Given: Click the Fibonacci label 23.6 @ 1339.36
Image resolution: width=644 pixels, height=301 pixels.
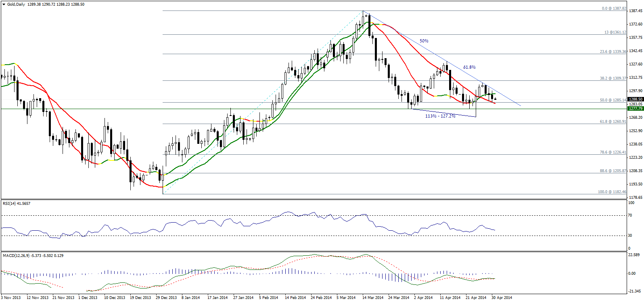Looking at the screenshot, I should (613, 52).
